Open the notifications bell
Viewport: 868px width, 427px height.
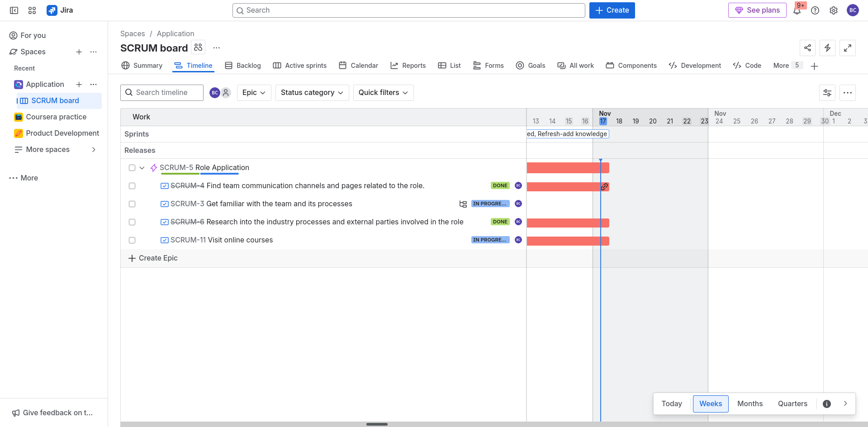[x=797, y=10]
